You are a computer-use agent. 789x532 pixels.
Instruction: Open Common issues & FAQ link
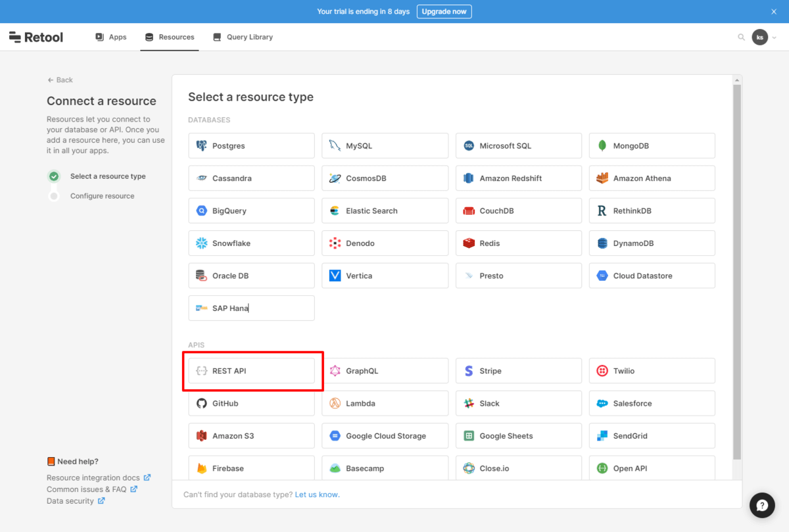point(91,489)
